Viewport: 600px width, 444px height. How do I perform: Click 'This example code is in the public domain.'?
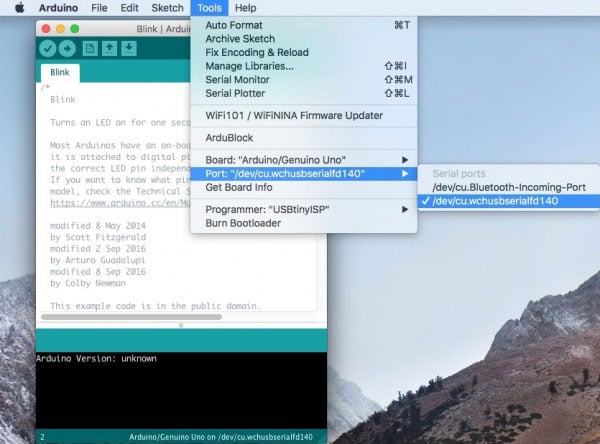(x=155, y=306)
